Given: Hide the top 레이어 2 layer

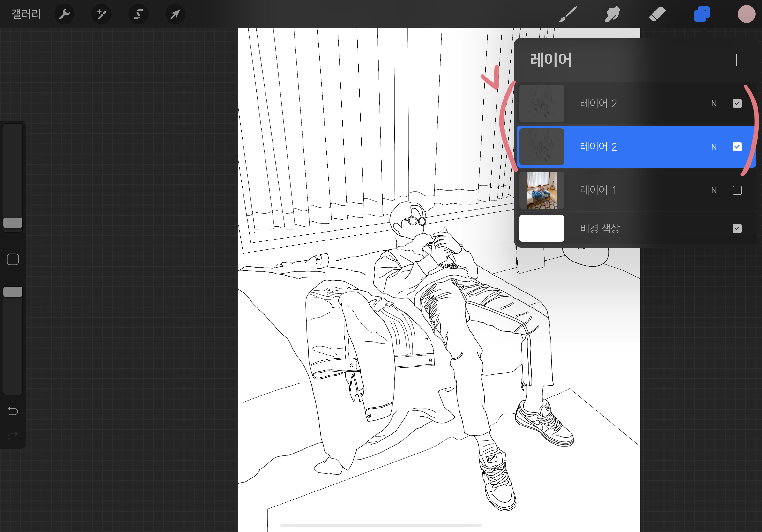Looking at the screenshot, I should point(737,103).
